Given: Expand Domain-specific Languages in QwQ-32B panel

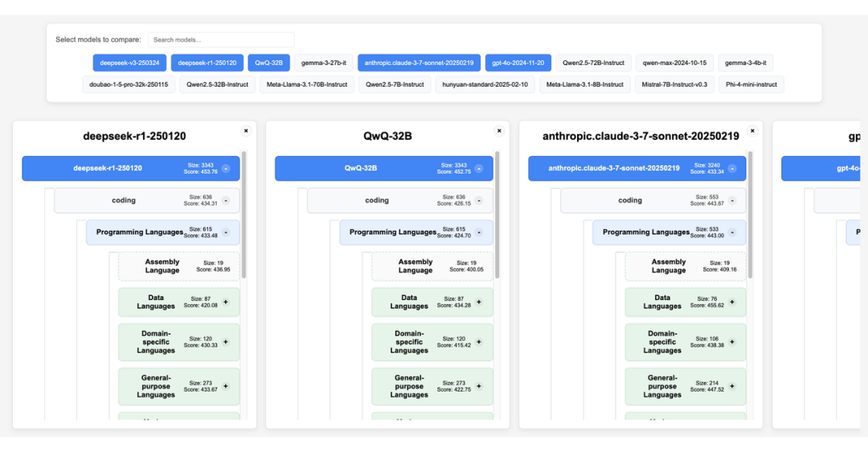Looking at the screenshot, I should coord(479,342).
